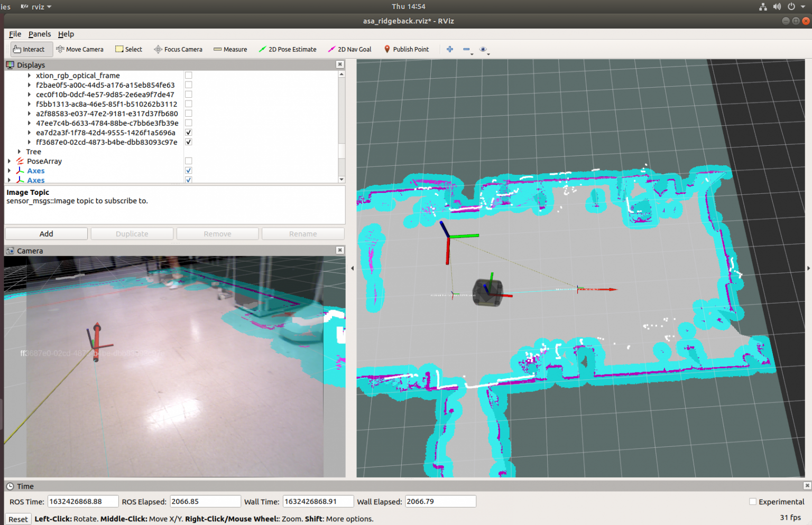Open the File menu

coord(15,34)
